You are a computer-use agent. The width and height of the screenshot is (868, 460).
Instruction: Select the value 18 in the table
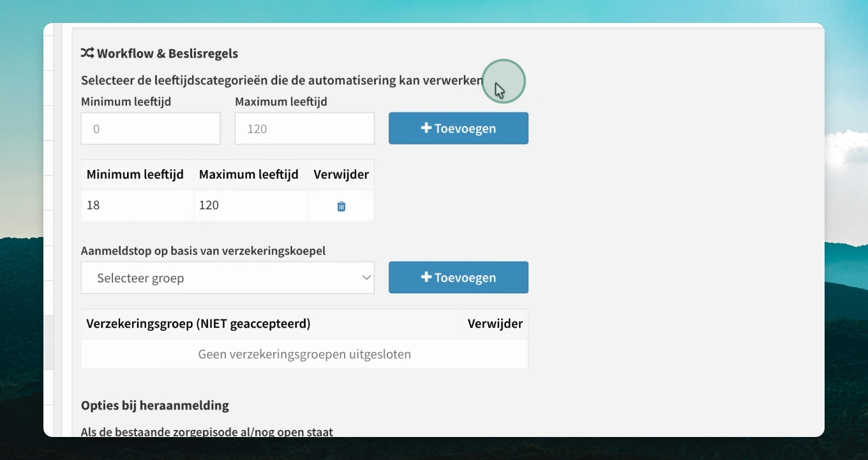93,205
